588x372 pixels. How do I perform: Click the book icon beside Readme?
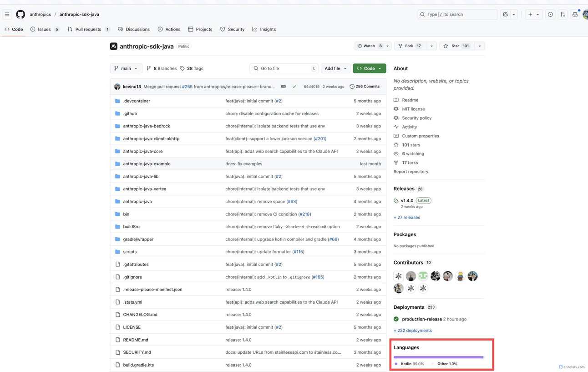[x=396, y=100]
